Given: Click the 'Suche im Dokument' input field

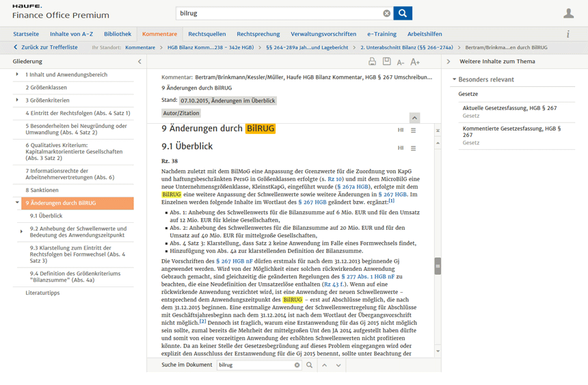Looking at the screenshot, I should click(256, 365).
